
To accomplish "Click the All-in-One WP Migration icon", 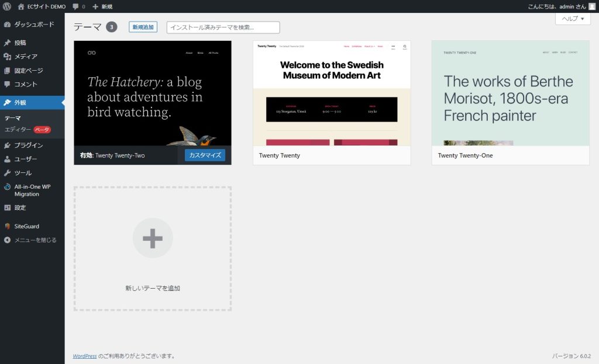I will point(7,187).
